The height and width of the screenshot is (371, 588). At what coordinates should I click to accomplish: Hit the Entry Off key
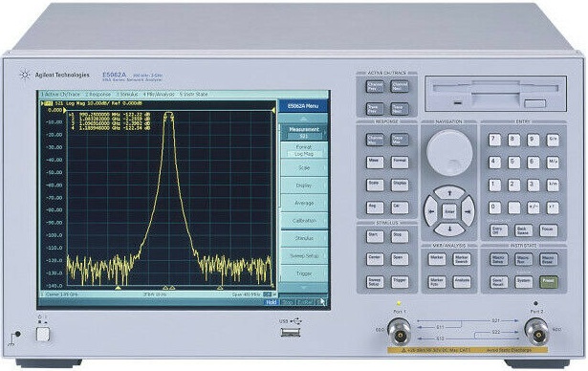(x=498, y=229)
